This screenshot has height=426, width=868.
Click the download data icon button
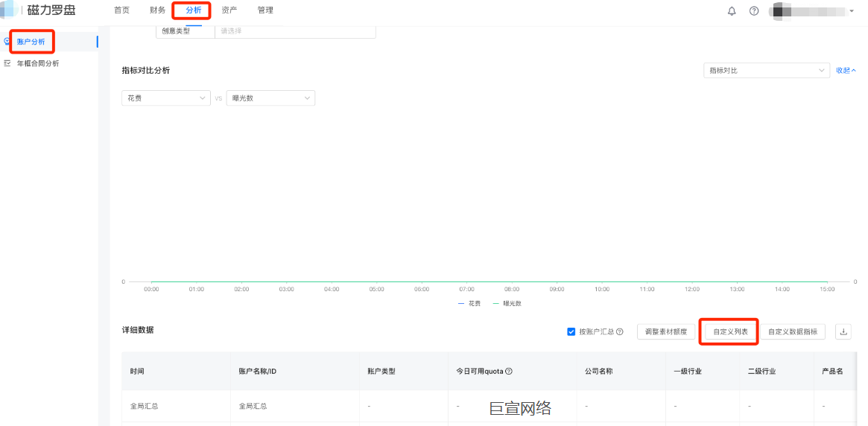843,331
